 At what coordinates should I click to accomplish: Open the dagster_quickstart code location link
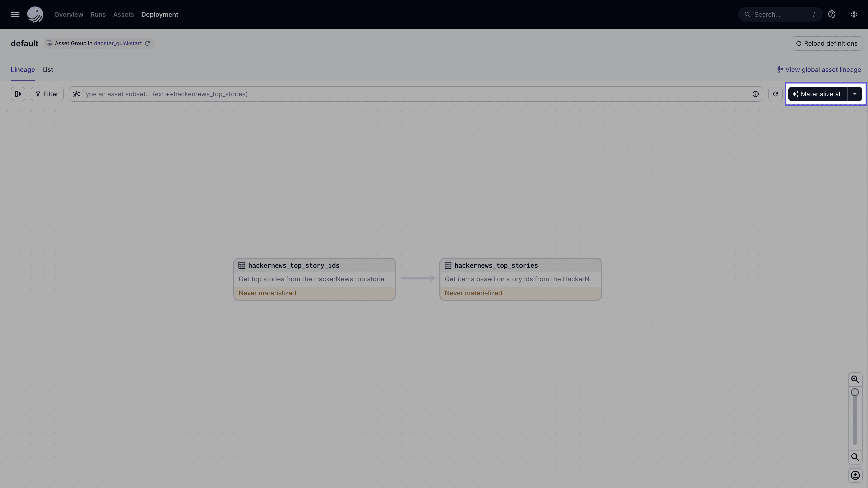[x=117, y=43]
